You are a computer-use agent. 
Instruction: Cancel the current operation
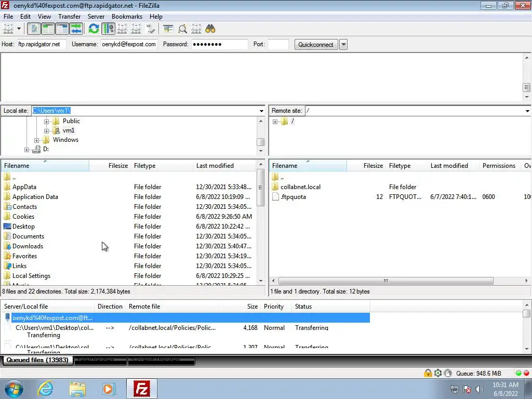[122, 29]
